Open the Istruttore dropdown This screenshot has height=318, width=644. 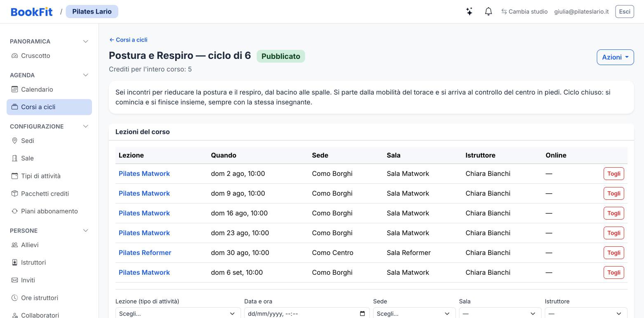[586, 313]
